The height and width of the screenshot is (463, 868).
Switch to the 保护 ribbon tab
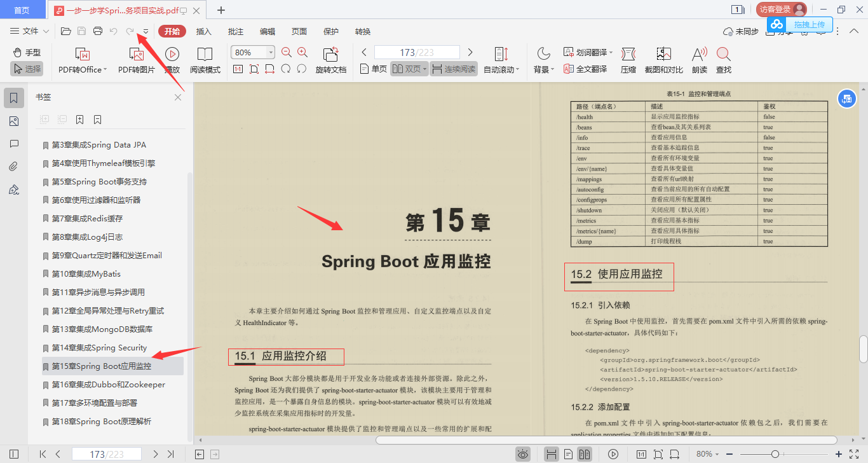point(331,31)
